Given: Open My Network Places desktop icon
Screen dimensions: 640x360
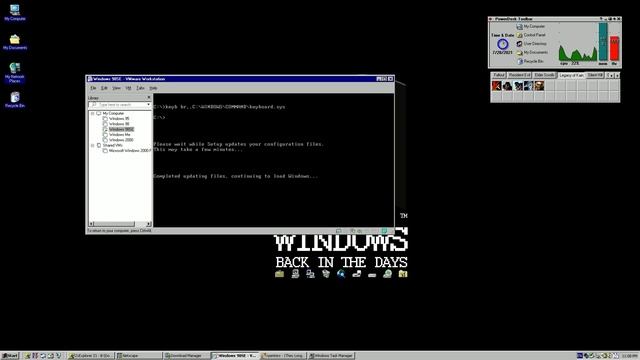Looking at the screenshot, I should pyautogui.click(x=15, y=73).
